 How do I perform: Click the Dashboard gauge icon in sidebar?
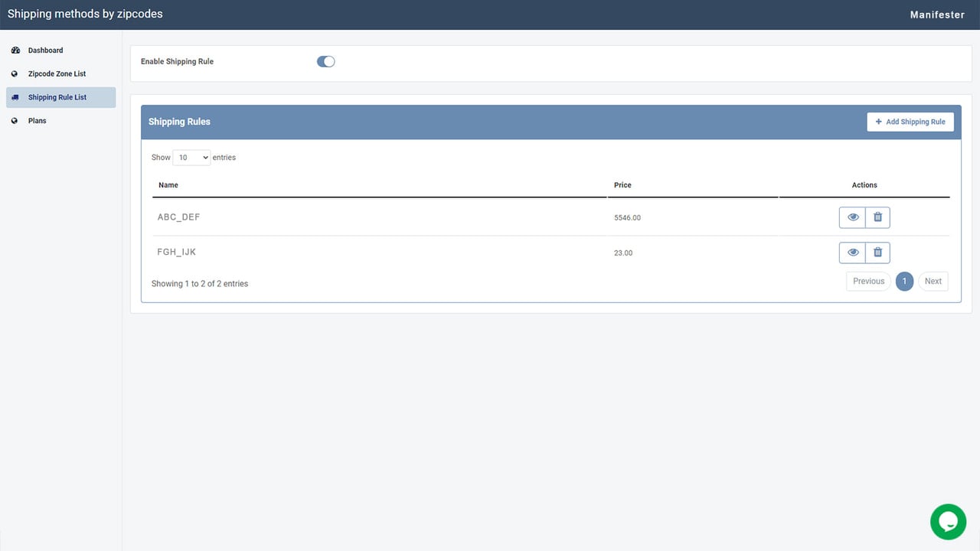[x=15, y=51]
